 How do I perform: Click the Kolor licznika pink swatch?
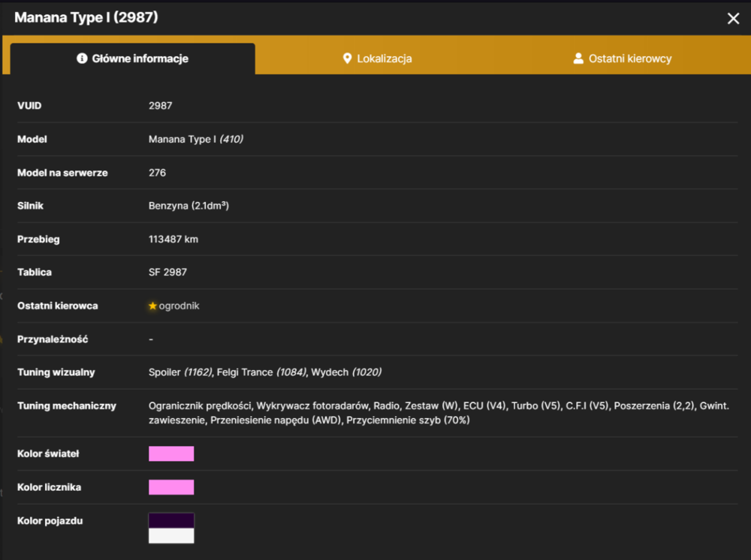tap(171, 487)
